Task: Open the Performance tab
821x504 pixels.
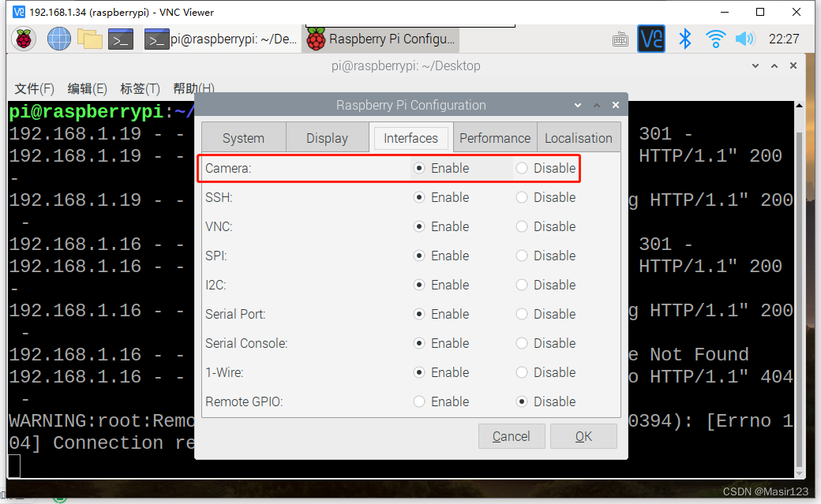Action: click(495, 138)
